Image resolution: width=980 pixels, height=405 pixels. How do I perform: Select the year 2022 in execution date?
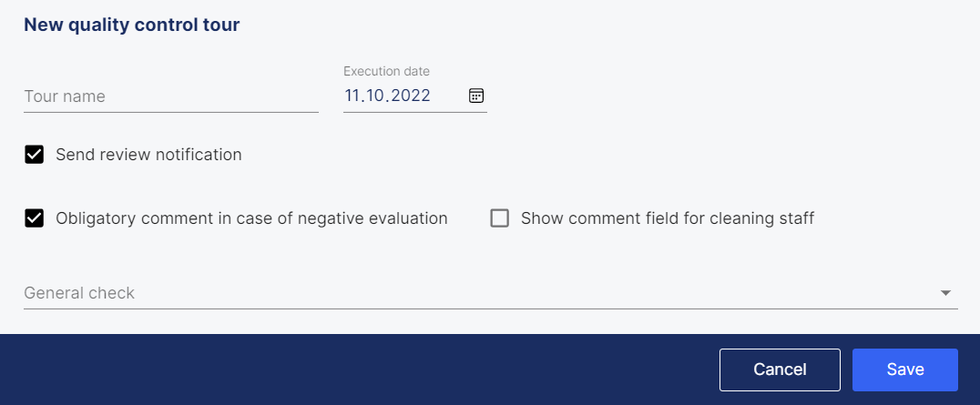[x=407, y=96]
